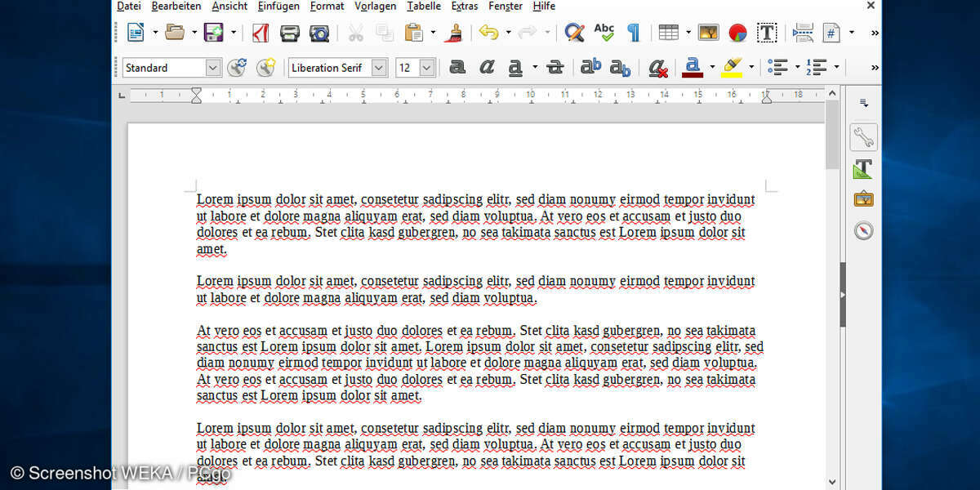Toggle italic text formatting
The height and width of the screenshot is (490, 980).
pos(487,68)
